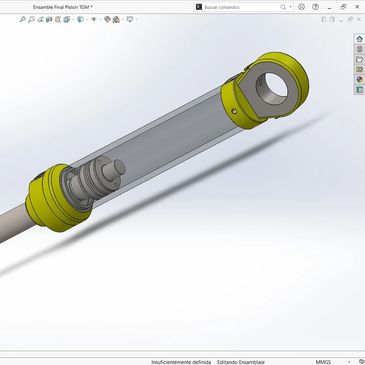The width and height of the screenshot is (365, 365).
Task: Click the status bar icon at far right
Action: tap(362, 362)
